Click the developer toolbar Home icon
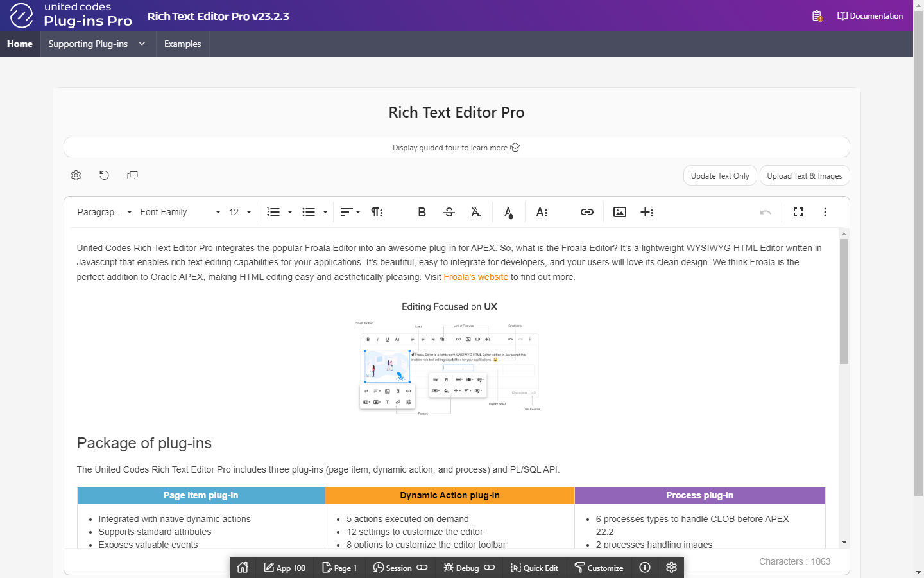 pyautogui.click(x=243, y=568)
